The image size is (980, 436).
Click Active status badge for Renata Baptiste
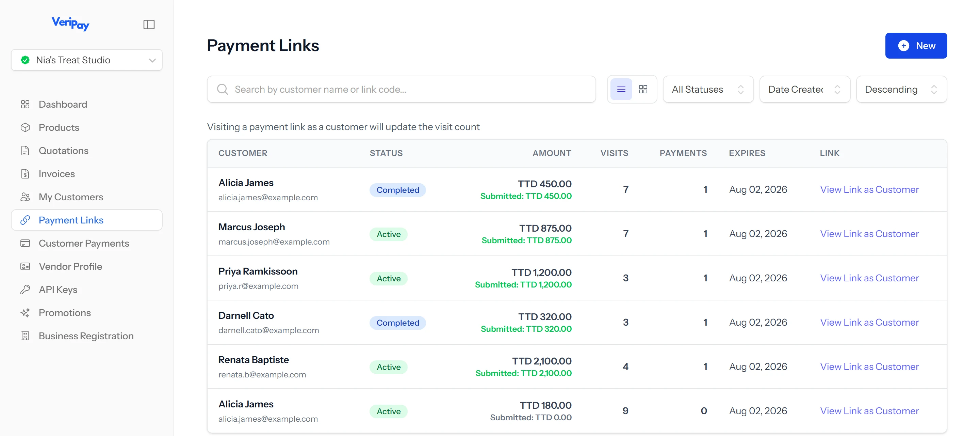(388, 367)
